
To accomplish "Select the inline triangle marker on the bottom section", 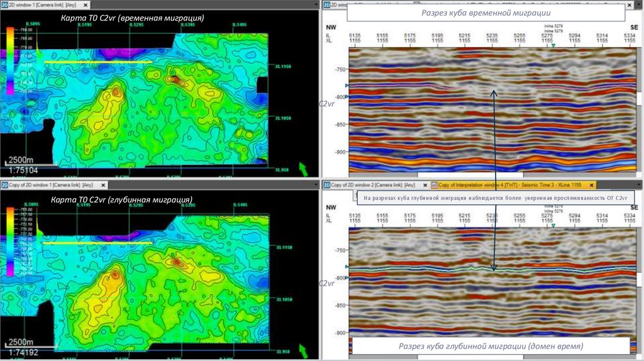I will (553, 226).
